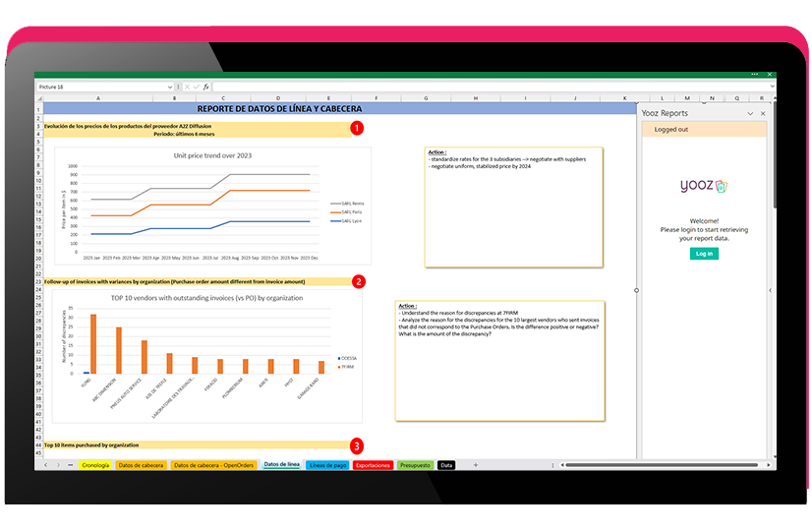Select the 'Unit price trend over 2023' chart title
The width and height of the screenshot is (812, 532).
coord(212,155)
